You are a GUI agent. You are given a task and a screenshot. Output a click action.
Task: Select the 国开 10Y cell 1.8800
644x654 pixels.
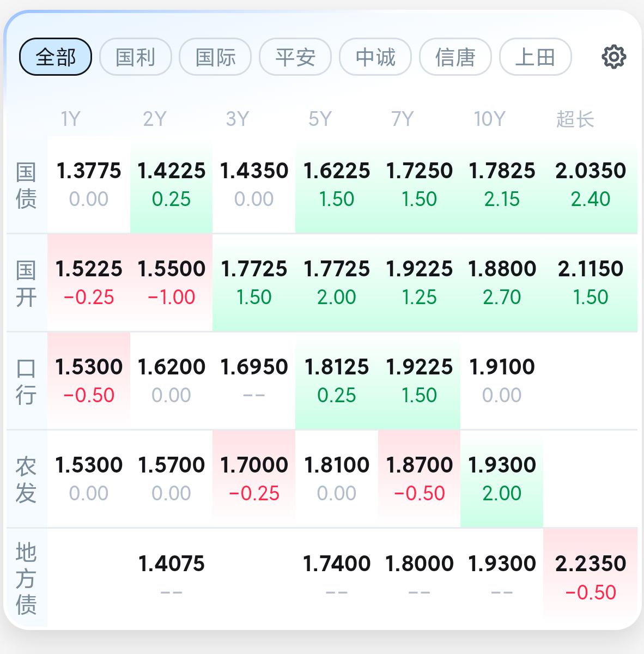[502, 283]
